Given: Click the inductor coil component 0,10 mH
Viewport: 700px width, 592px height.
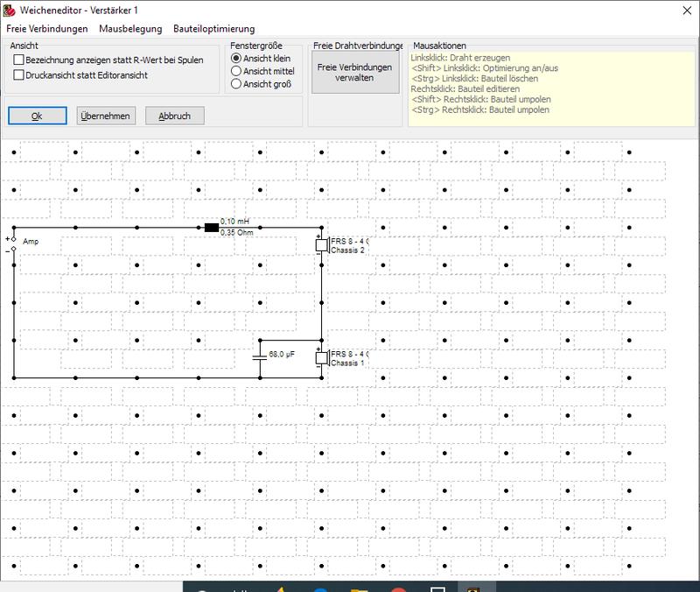Looking at the screenshot, I should (x=212, y=228).
